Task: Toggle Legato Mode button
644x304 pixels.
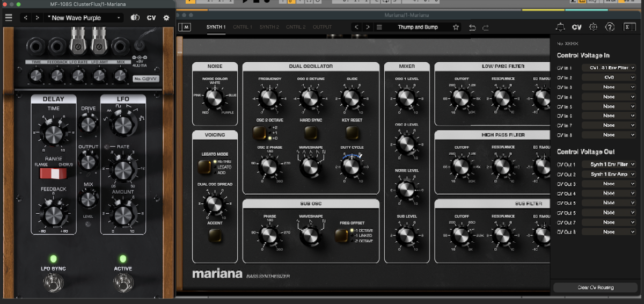Action: click(x=204, y=167)
